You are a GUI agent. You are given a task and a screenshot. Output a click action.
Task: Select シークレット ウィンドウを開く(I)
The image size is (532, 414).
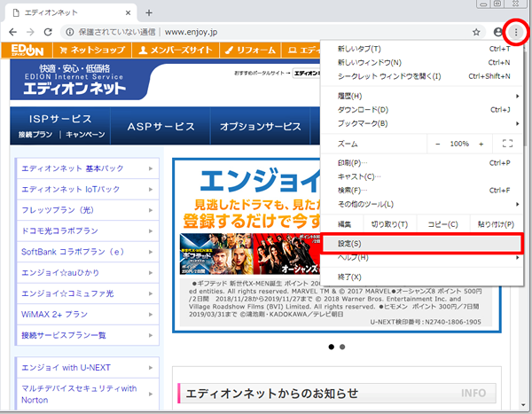click(x=422, y=76)
